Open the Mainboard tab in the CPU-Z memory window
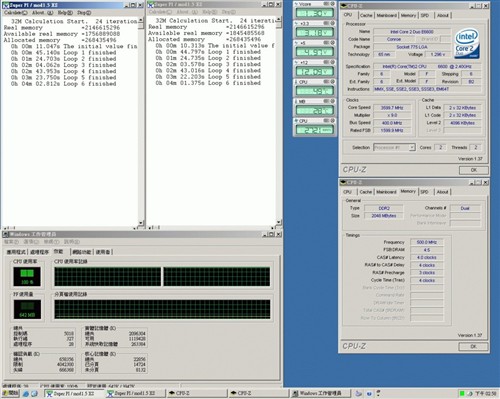 coord(386,192)
